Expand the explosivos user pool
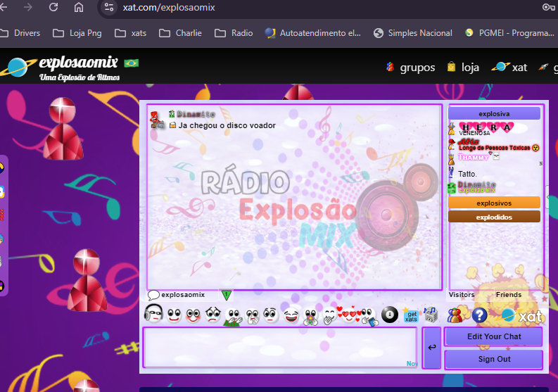 494,203
